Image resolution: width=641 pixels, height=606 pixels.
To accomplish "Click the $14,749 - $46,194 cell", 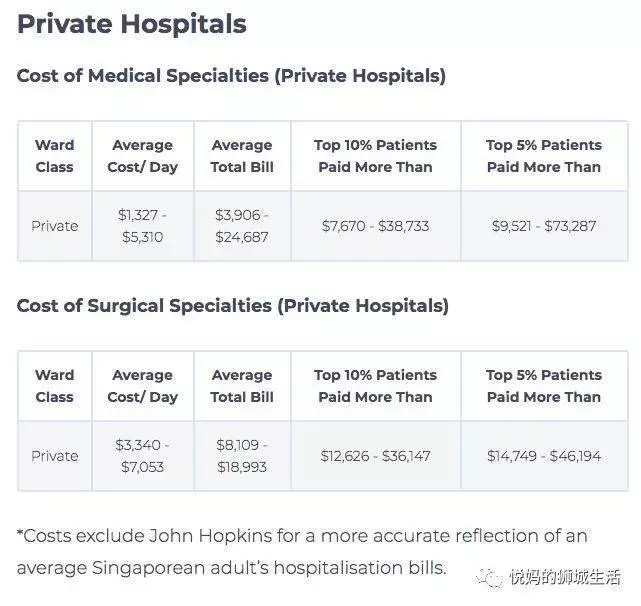I will click(544, 456).
